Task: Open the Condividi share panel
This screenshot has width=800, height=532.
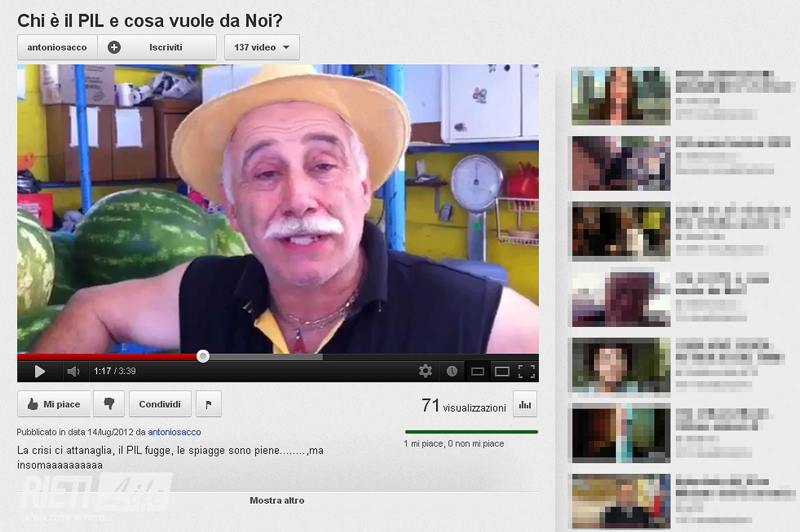Action: coord(160,404)
